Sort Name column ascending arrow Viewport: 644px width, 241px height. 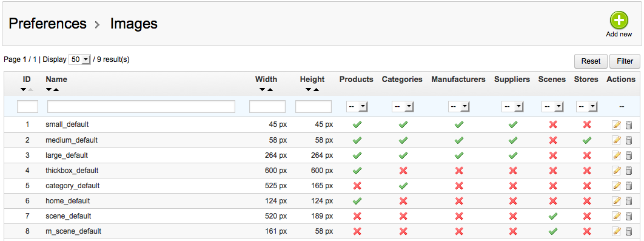tap(56, 90)
